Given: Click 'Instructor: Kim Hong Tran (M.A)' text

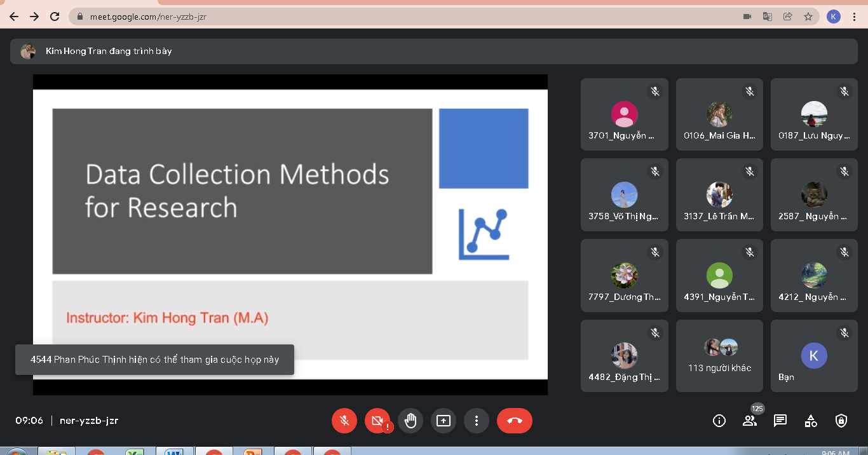Looking at the screenshot, I should (x=167, y=318).
